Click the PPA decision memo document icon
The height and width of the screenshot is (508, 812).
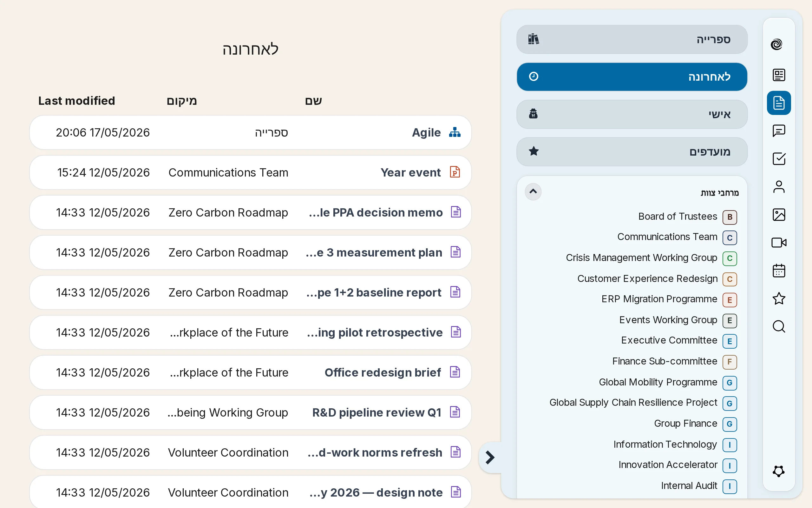coord(456,212)
